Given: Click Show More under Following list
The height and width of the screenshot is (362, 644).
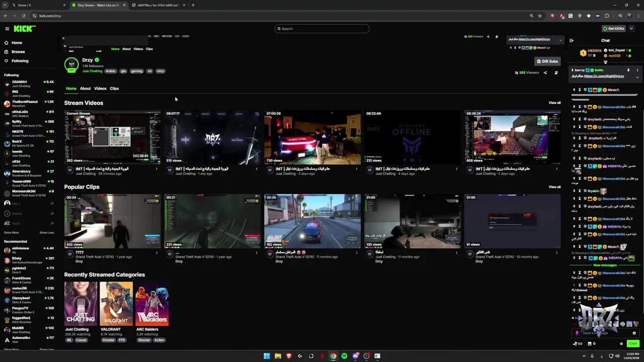Looking at the screenshot, I should point(12,233).
